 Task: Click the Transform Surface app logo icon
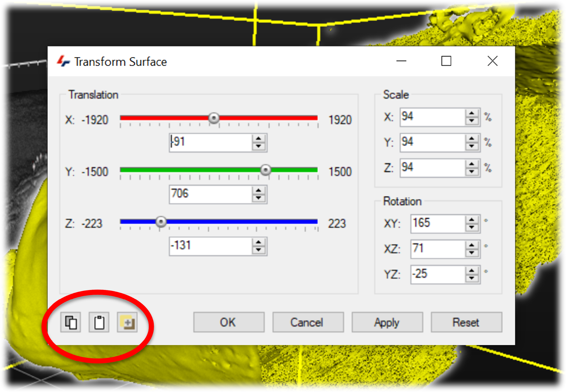pyautogui.click(x=63, y=61)
